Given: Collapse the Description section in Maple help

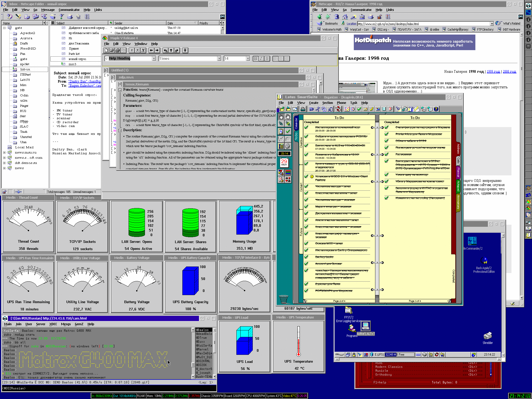Looking at the screenshot, I should (x=120, y=130).
